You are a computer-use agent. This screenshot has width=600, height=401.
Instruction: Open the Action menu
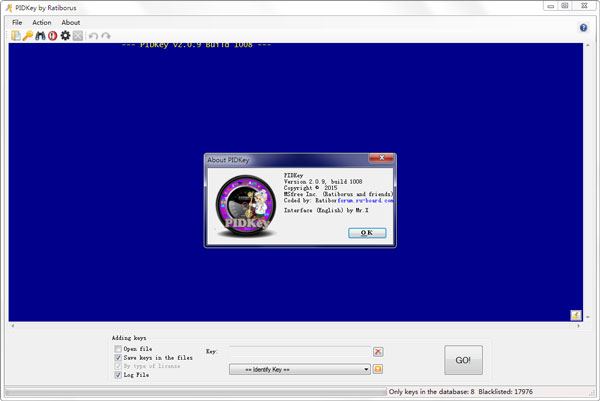click(41, 22)
